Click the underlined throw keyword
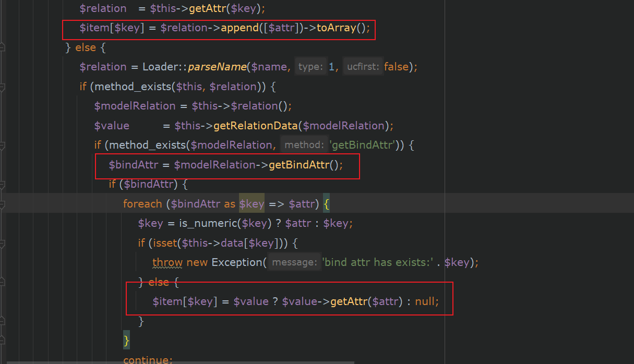 (x=168, y=262)
